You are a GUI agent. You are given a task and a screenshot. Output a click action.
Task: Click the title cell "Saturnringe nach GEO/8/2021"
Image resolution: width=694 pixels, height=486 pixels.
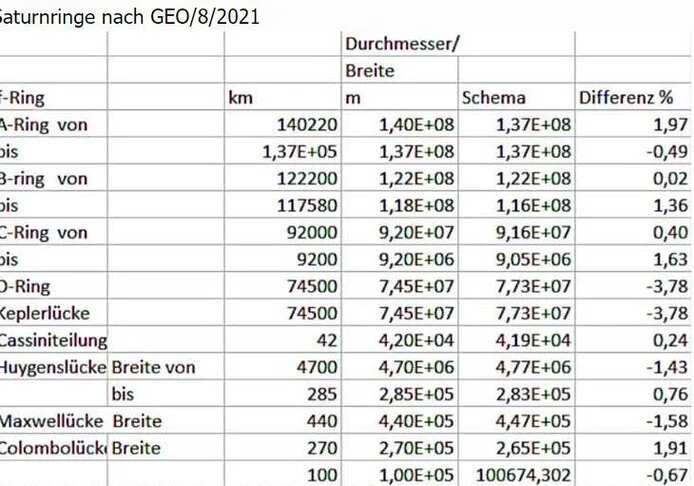coord(130,18)
